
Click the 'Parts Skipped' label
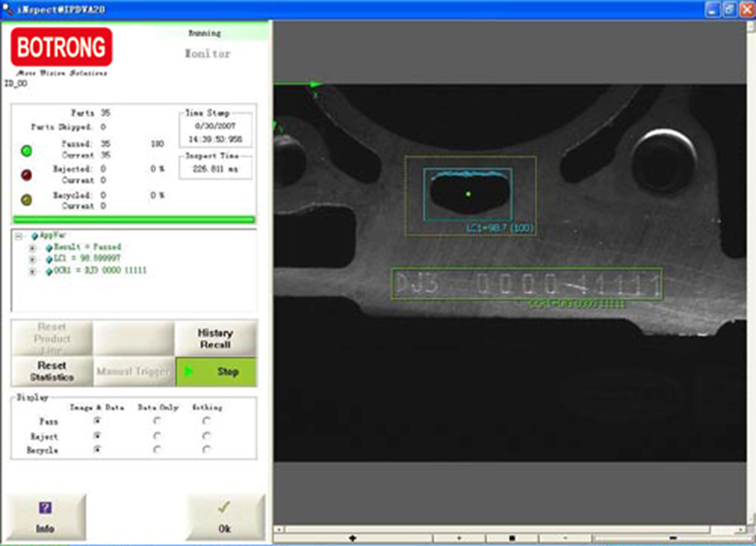pyautogui.click(x=61, y=127)
